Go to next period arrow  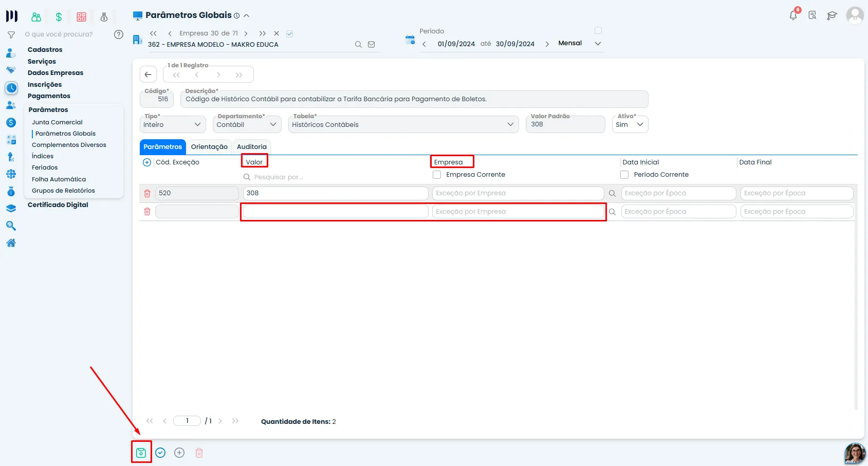tap(547, 44)
